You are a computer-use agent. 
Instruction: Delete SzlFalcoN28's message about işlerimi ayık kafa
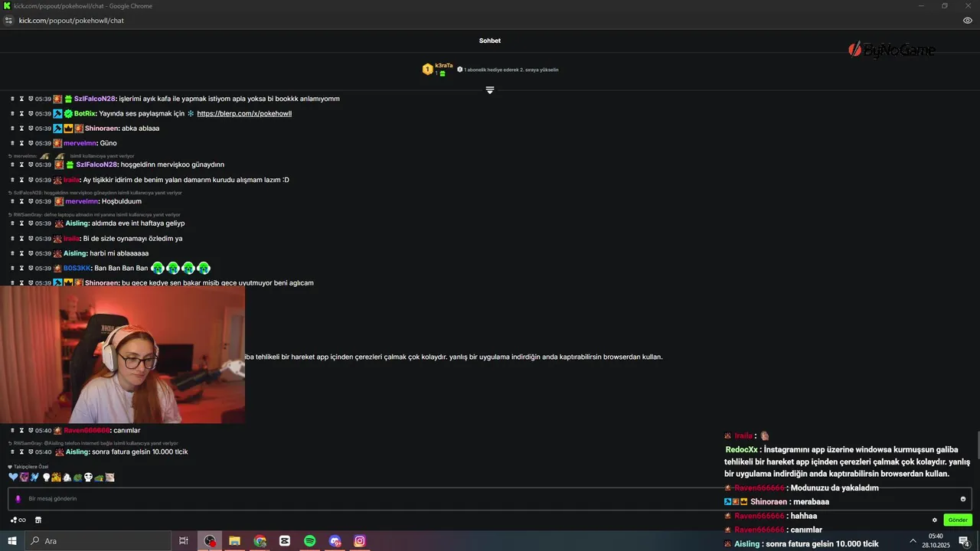tap(12, 99)
